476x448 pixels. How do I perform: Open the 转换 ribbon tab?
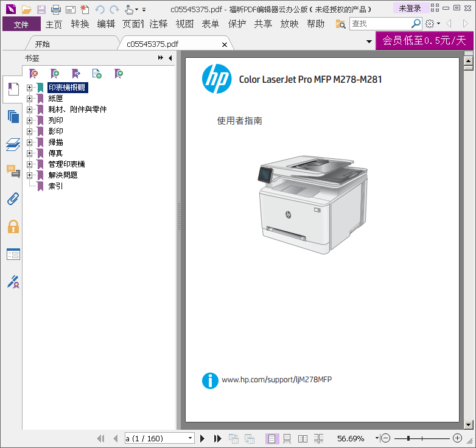point(80,24)
